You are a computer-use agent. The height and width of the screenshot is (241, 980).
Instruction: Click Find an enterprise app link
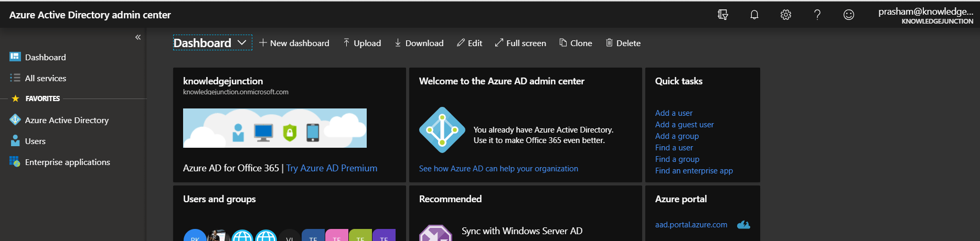pyautogui.click(x=694, y=171)
